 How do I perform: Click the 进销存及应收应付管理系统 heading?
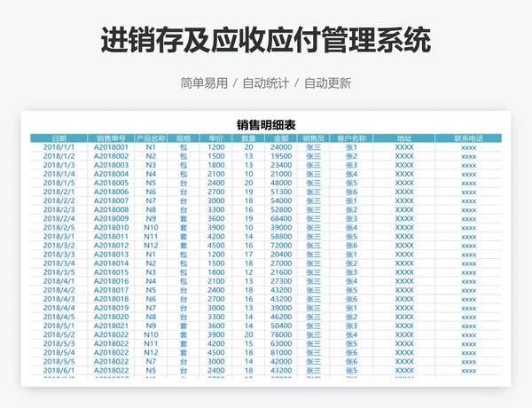pyautogui.click(x=266, y=41)
